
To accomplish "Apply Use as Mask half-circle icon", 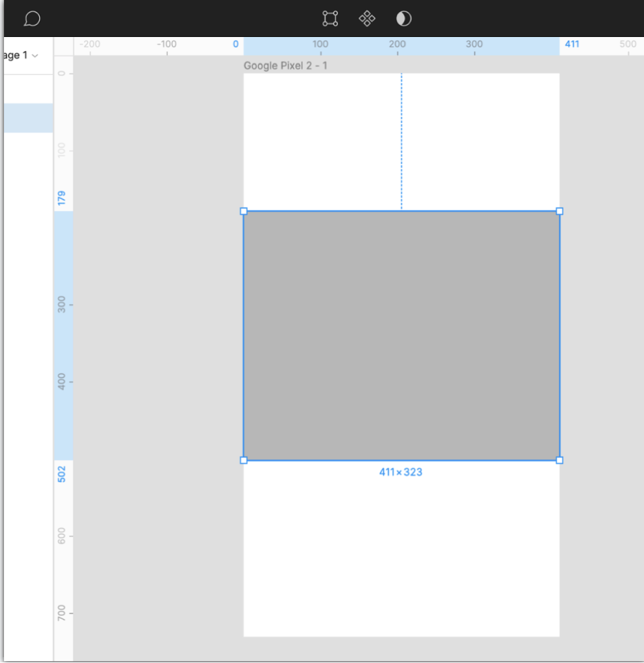I will click(404, 19).
